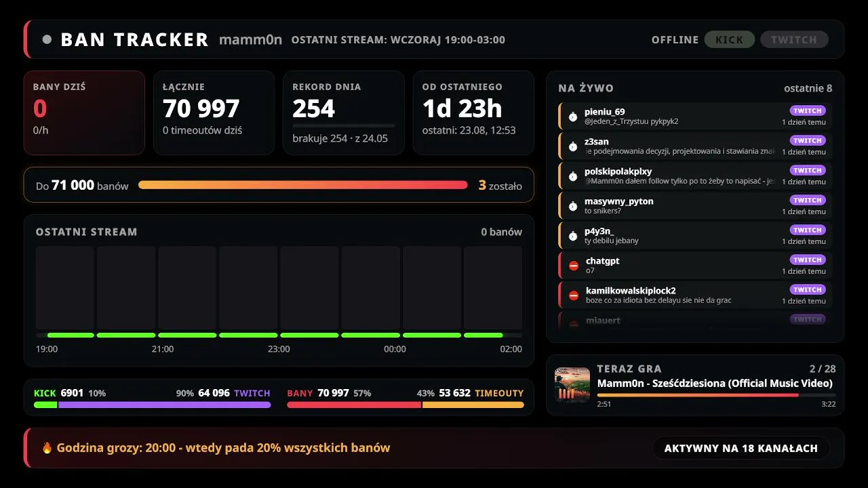Click the record progress bar under 254
Image resolution: width=868 pixels, height=488 pixels.
coord(343,125)
